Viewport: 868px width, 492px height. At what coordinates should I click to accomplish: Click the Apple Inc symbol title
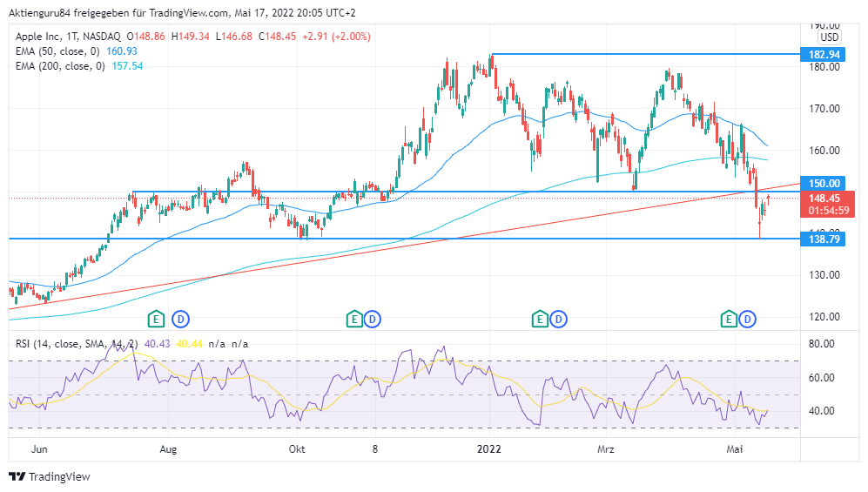tap(38, 37)
